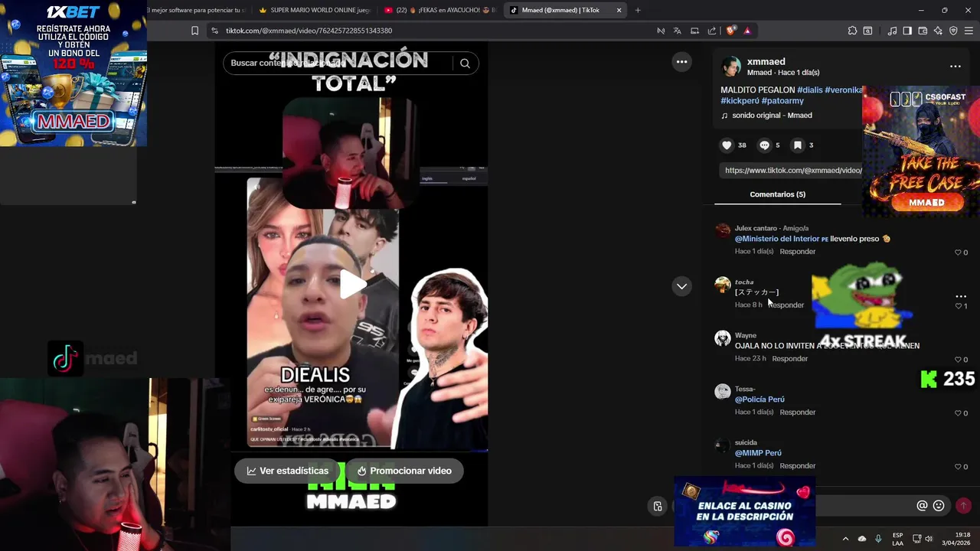980x551 pixels.
Task: Click Promocionar video button
Action: click(x=404, y=471)
